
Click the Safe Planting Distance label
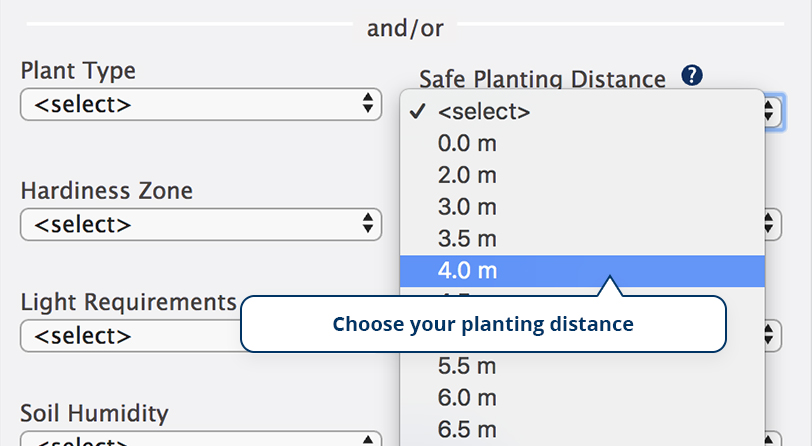tap(542, 79)
